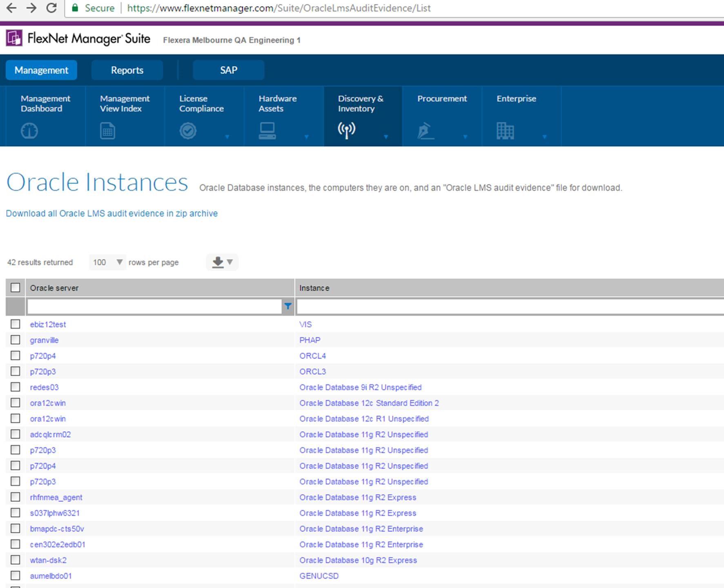
Task: Select checkbox for adcqlcrm02 row
Action: pyautogui.click(x=16, y=434)
